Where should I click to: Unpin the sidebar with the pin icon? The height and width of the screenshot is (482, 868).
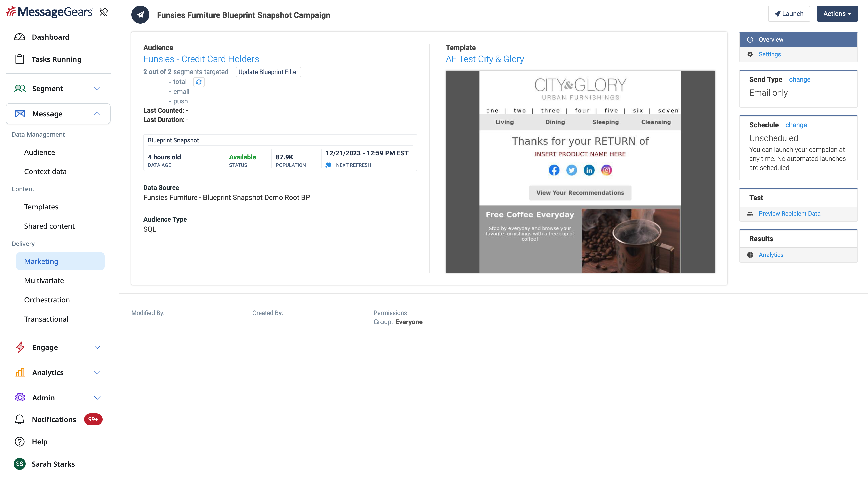104,12
